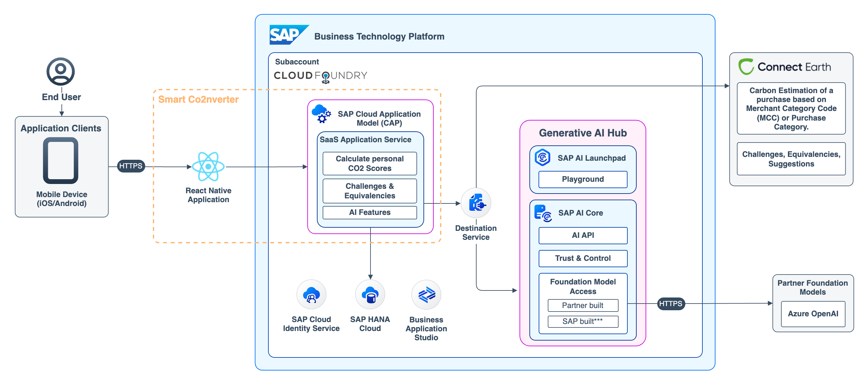Select the Mobile Device tablet icon
The height and width of the screenshot is (389, 868).
[x=61, y=160]
